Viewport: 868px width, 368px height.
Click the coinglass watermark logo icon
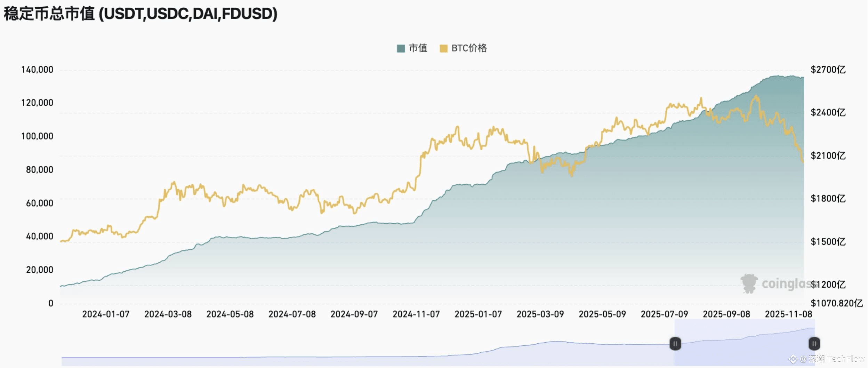tap(749, 283)
